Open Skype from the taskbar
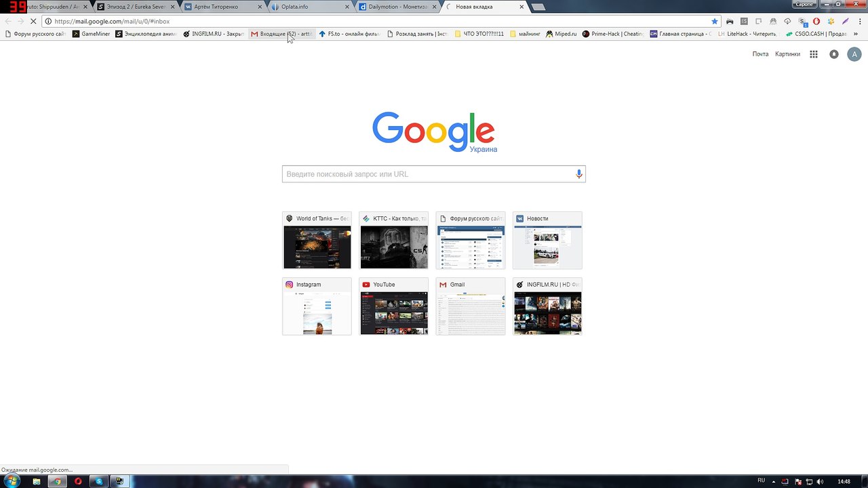This screenshot has width=868, height=488. click(99, 481)
